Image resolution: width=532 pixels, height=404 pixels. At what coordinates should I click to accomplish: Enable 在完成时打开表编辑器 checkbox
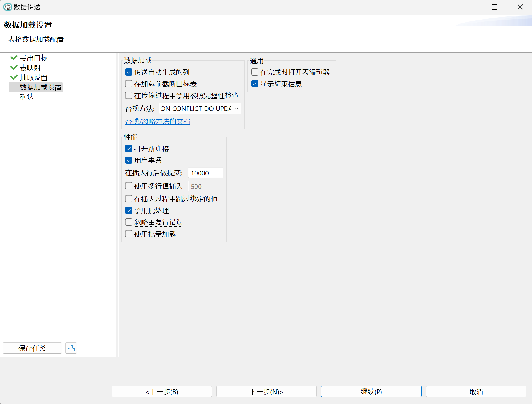coord(255,72)
